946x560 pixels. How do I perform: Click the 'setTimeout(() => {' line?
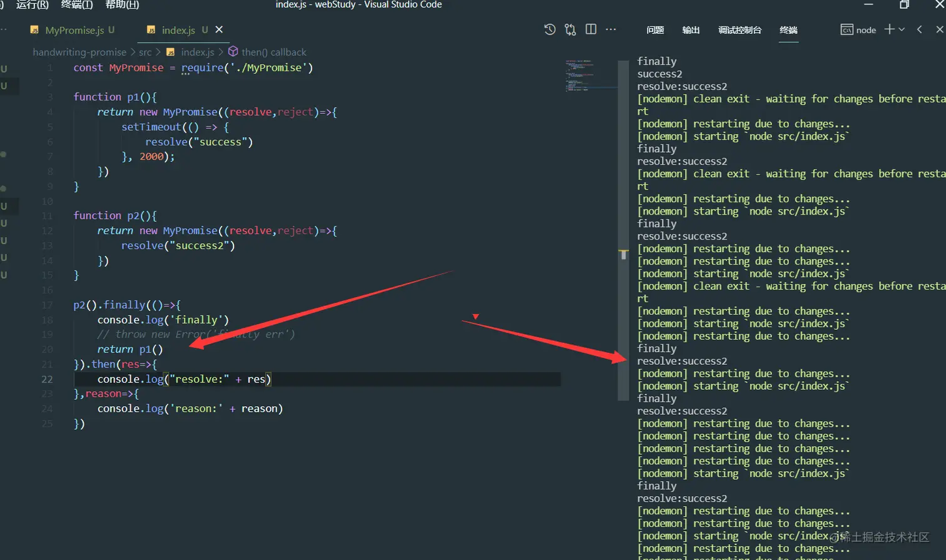[x=175, y=127]
